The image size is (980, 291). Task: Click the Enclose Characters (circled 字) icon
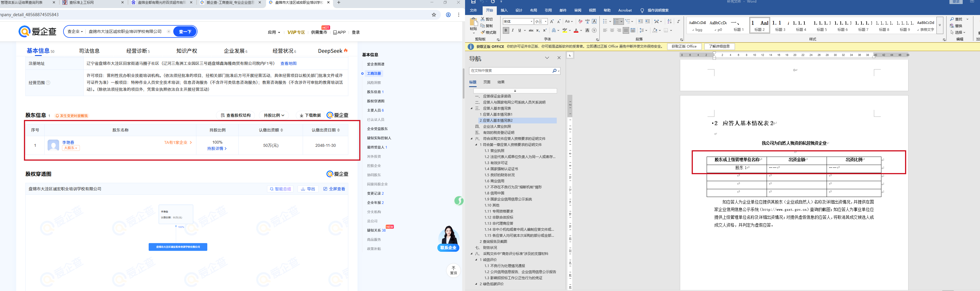[594, 31]
